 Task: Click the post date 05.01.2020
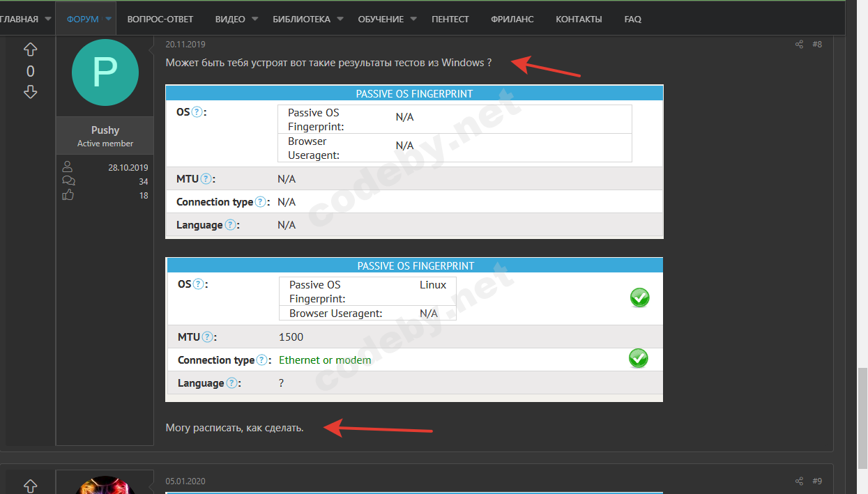coord(185,481)
